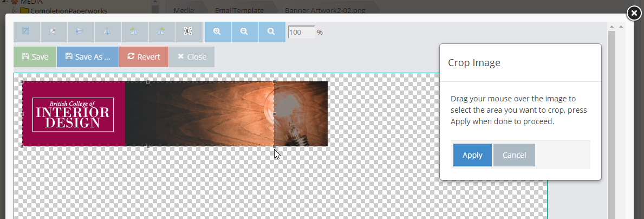Reset zoom with plain magnifier button
This screenshot has height=219, width=644.
pos(272,31)
